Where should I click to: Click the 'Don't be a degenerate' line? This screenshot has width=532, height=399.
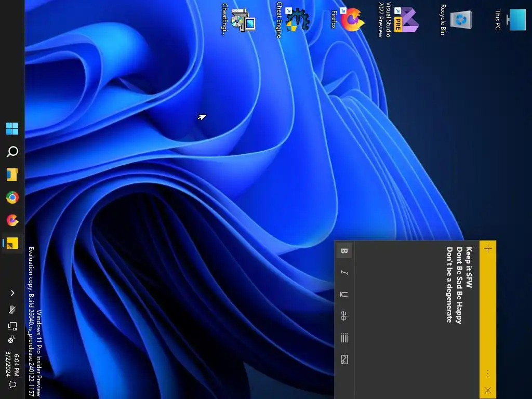[449, 284]
